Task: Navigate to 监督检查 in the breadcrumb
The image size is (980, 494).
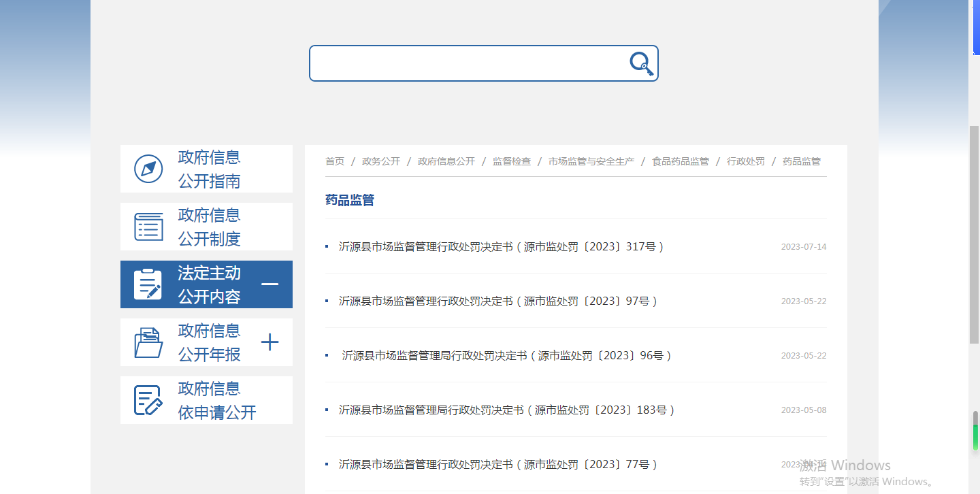Action: 512,161
